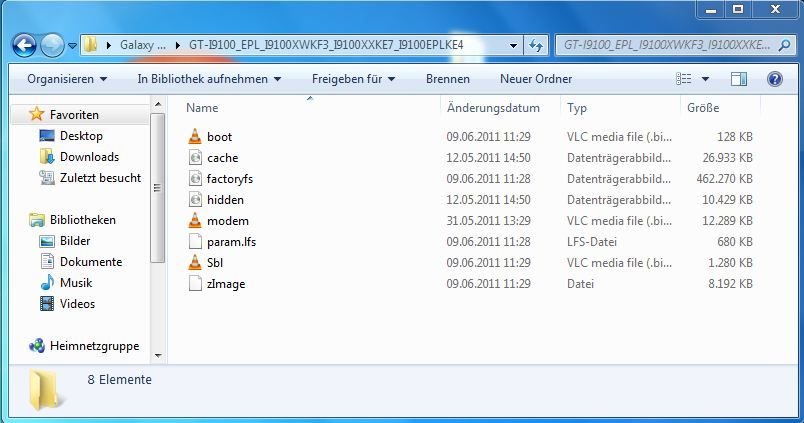Select the file name Sbl

[215, 263]
